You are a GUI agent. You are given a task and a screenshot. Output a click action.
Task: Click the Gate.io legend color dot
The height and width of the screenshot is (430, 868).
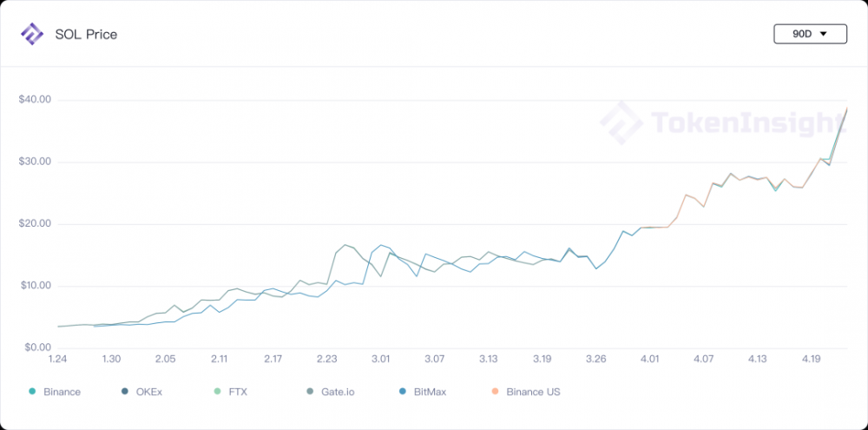pos(311,392)
